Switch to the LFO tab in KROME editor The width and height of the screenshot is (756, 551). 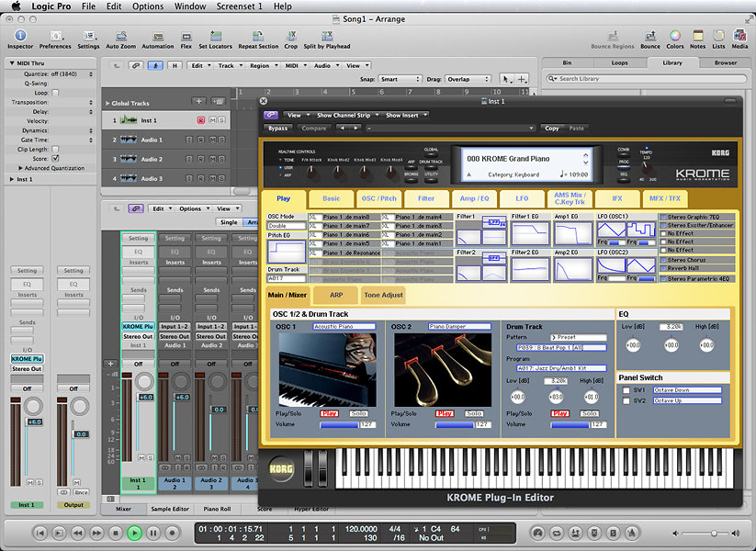click(x=522, y=198)
